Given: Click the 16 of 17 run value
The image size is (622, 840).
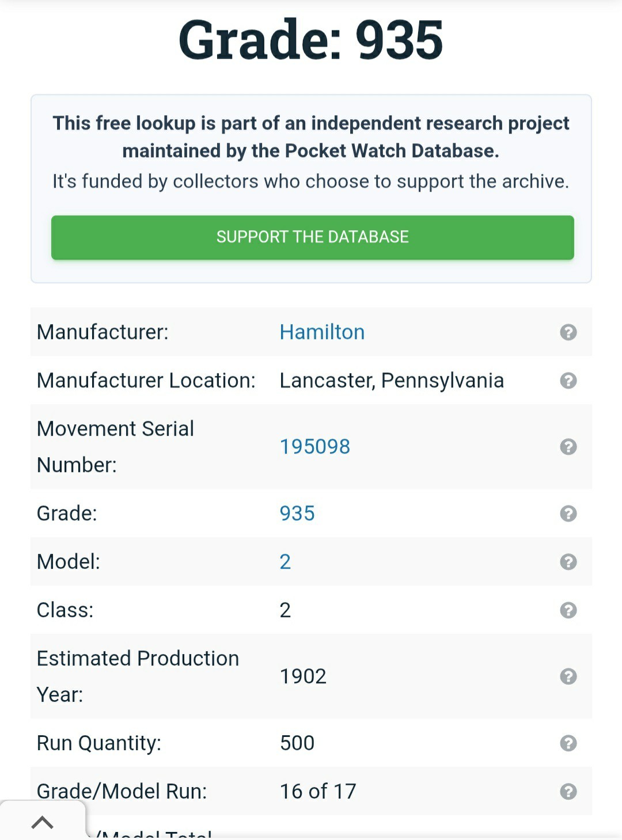Looking at the screenshot, I should 318,792.
